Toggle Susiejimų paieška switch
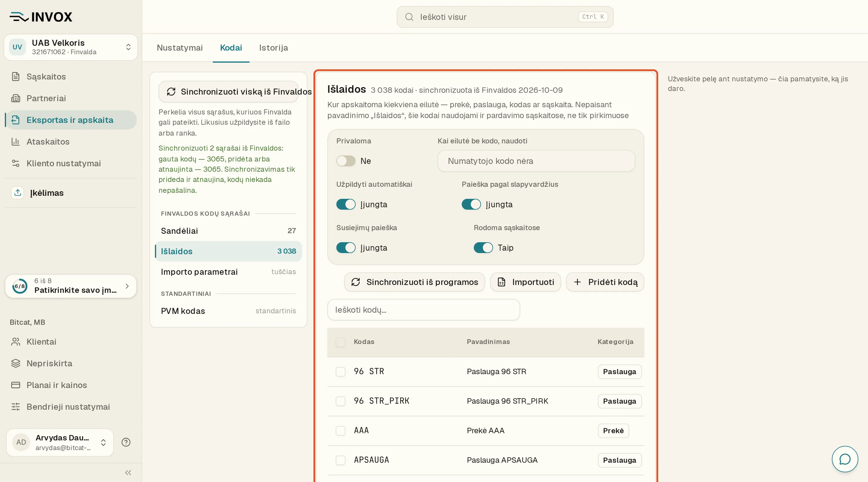The width and height of the screenshot is (868, 482). [346, 248]
